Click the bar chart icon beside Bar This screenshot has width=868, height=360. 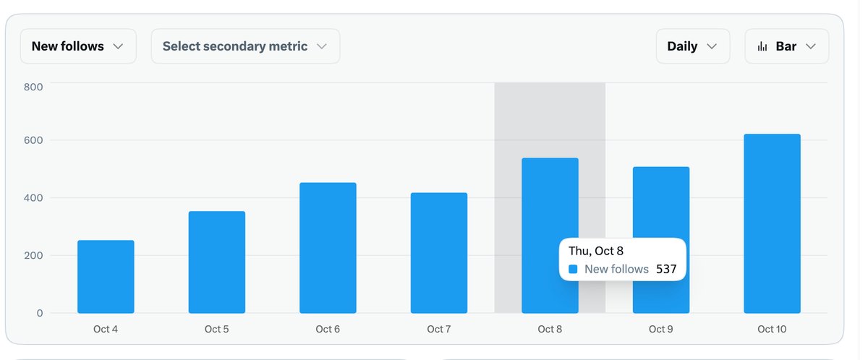[762, 46]
